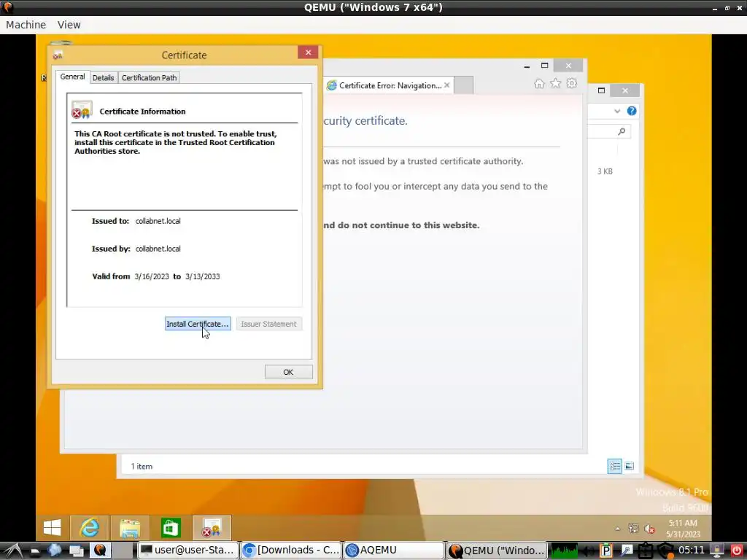The image size is (747, 560).
Task: Open a new blank tab in Internet Explorer
Action: (463, 85)
